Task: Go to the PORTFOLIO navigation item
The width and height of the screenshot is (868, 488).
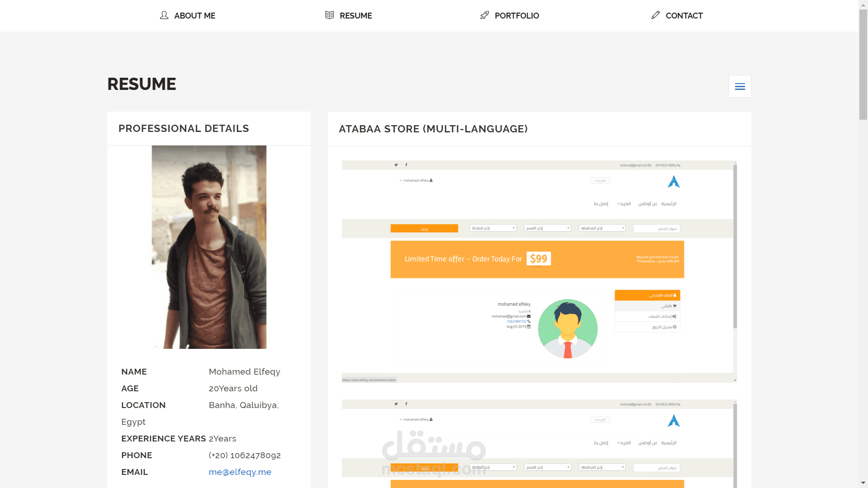Action: pos(516,16)
